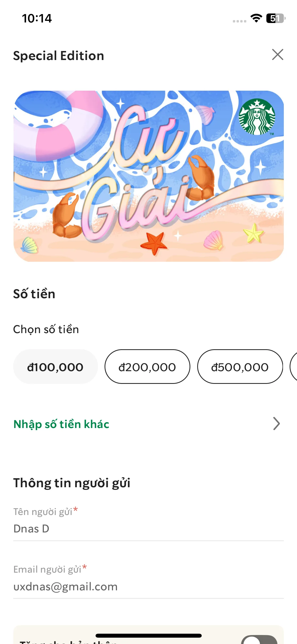Tap the yellow starfish on the card
The height and width of the screenshot is (644, 297).
pyautogui.click(x=253, y=233)
